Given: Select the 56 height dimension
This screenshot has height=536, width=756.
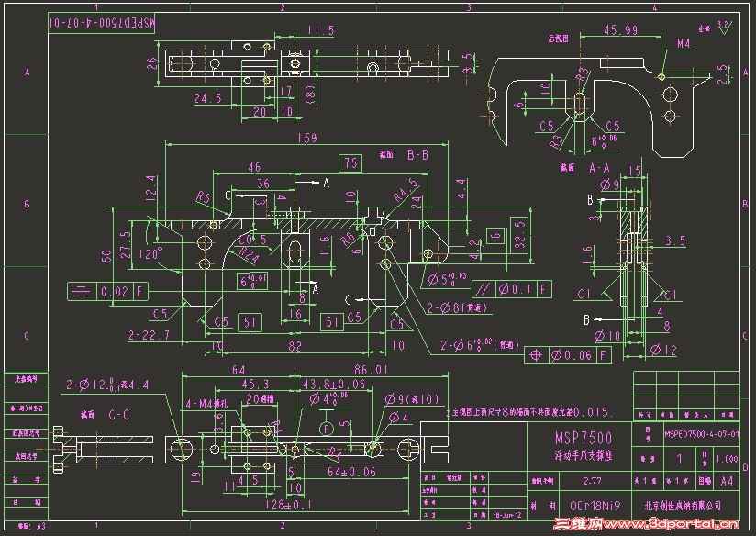Looking at the screenshot, I should click(x=106, y=255).
